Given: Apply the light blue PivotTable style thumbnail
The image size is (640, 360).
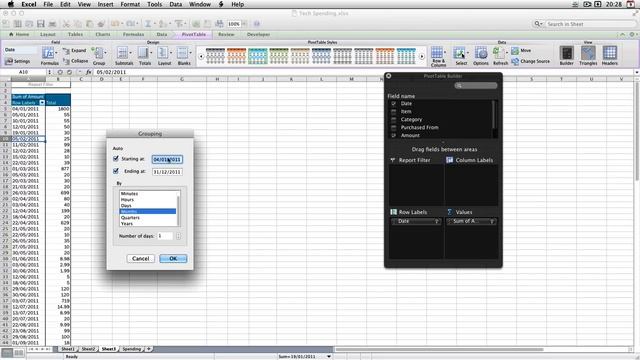Looking at the screenshot, I should [x=258, y=56].
